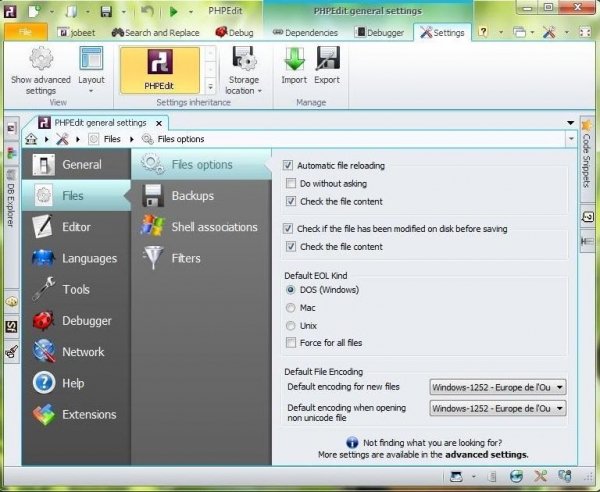Click the Show advanced settings gear icon

point(41,59)
